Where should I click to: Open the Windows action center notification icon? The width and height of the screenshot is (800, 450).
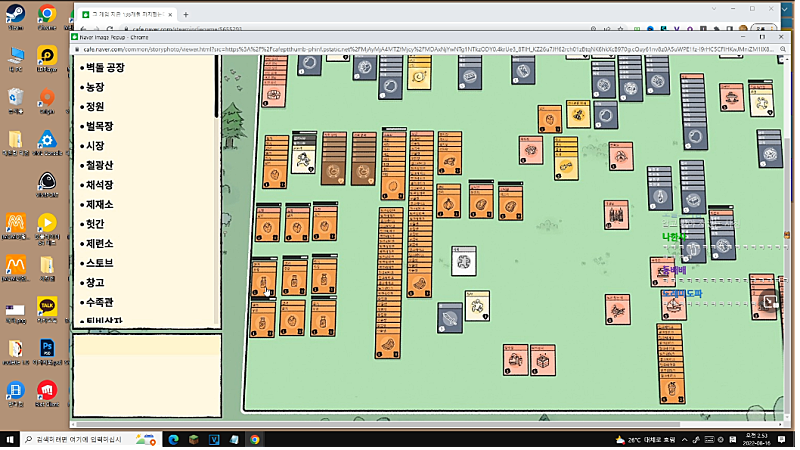point(783,439)
